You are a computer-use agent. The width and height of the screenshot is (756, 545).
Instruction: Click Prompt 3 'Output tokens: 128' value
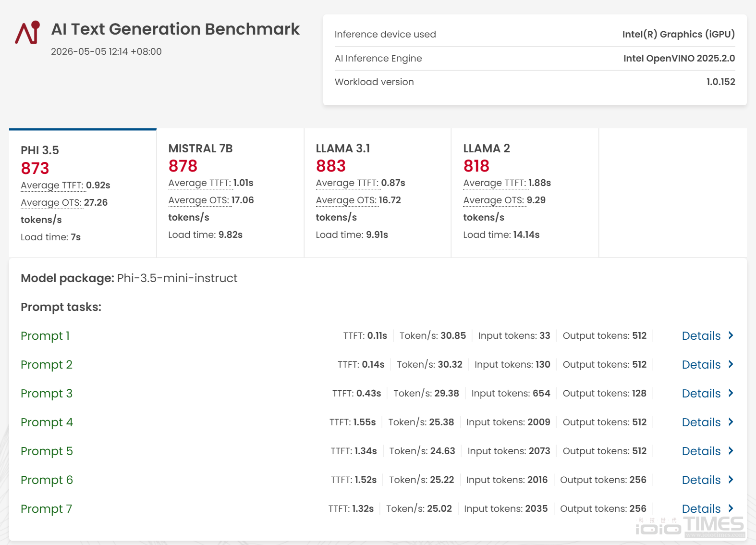coord(605,393)
